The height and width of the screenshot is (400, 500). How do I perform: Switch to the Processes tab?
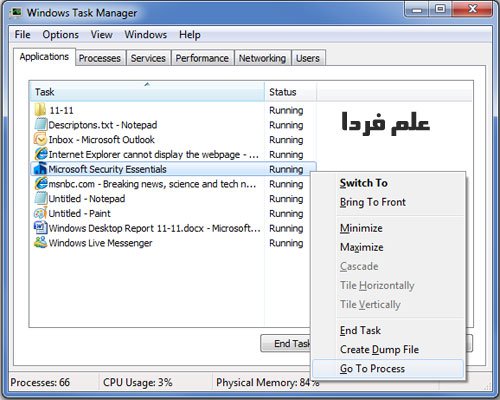100,58
